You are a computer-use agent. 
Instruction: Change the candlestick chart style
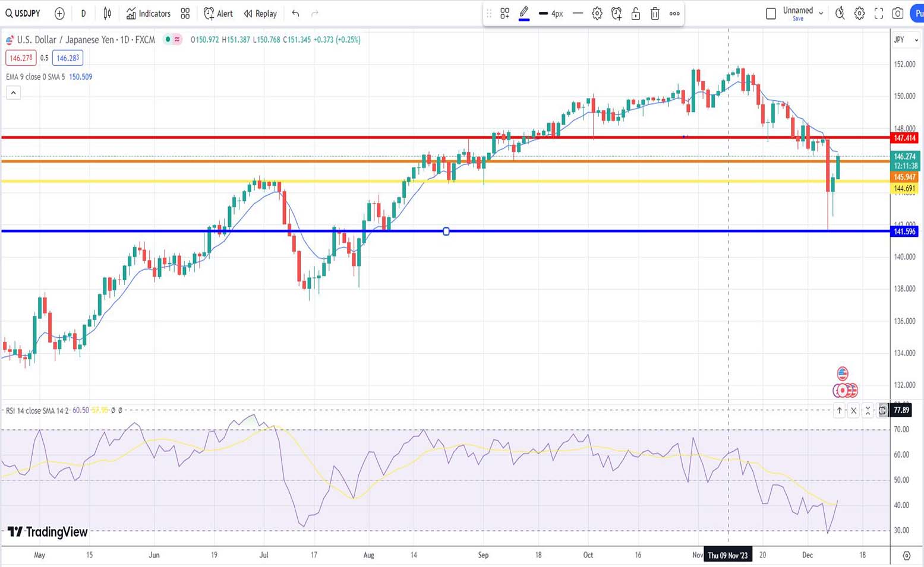pos(108,13)
